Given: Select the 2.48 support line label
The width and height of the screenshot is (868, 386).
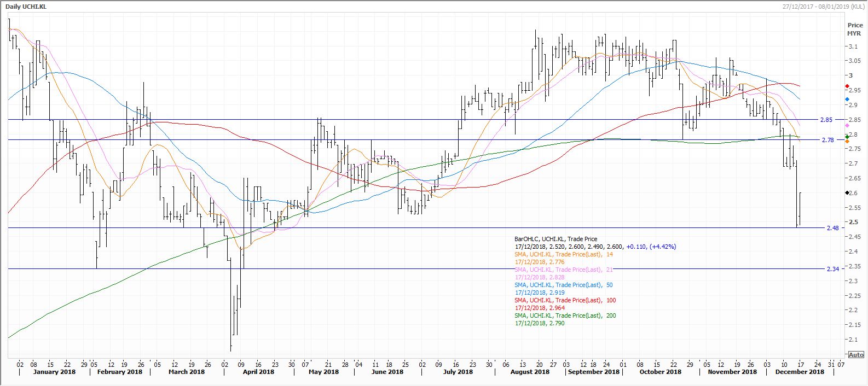Looking at the screenshot, I should [x=832, y=228].
